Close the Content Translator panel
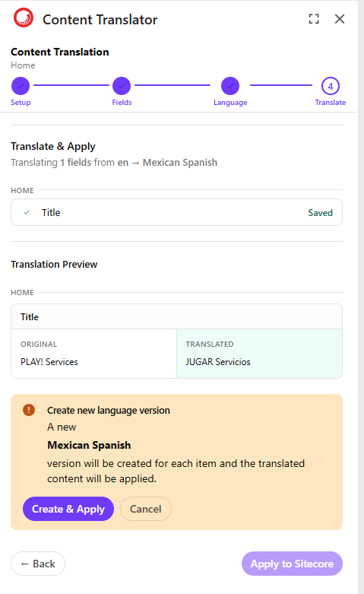 point(340,18)
